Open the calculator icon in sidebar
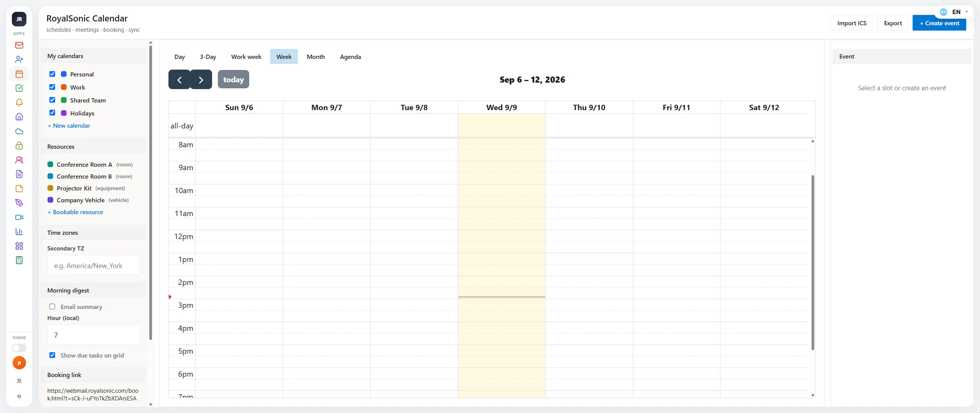The width and height of the screenshot is (980, 413). click(x=19, y=260)
